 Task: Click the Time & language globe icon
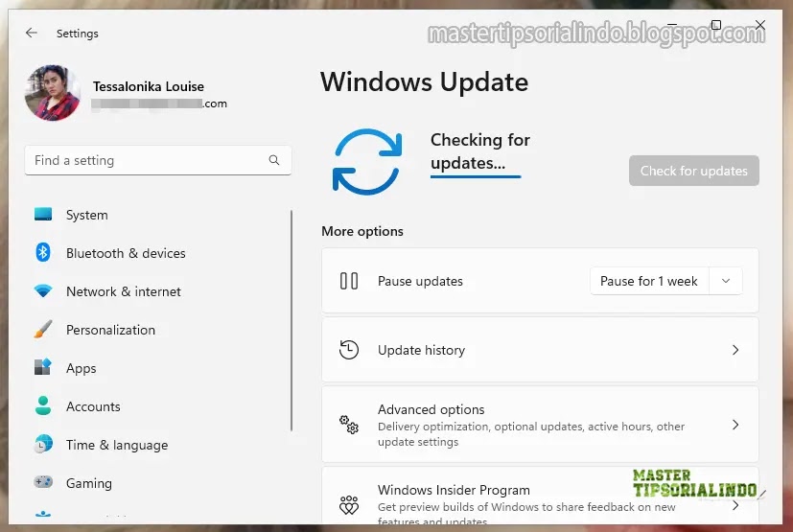[43, 444]
